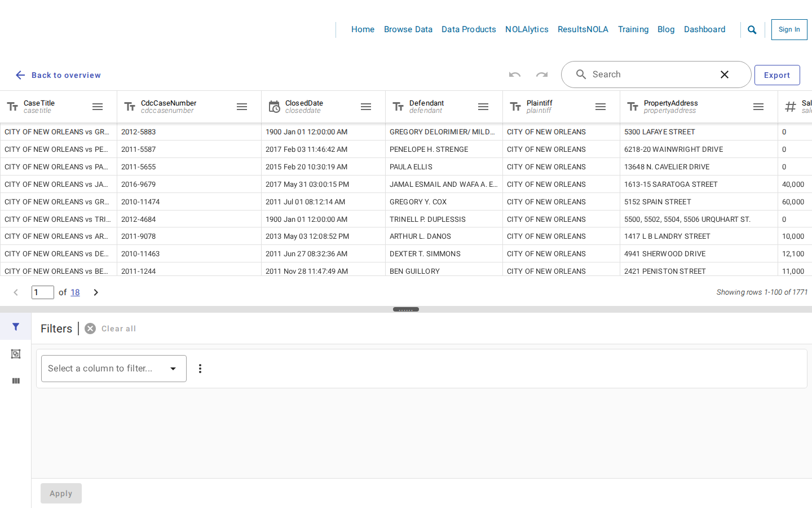Open the column manager sidebar icon
The image size is (812, 508).
(x=16, y=381)
